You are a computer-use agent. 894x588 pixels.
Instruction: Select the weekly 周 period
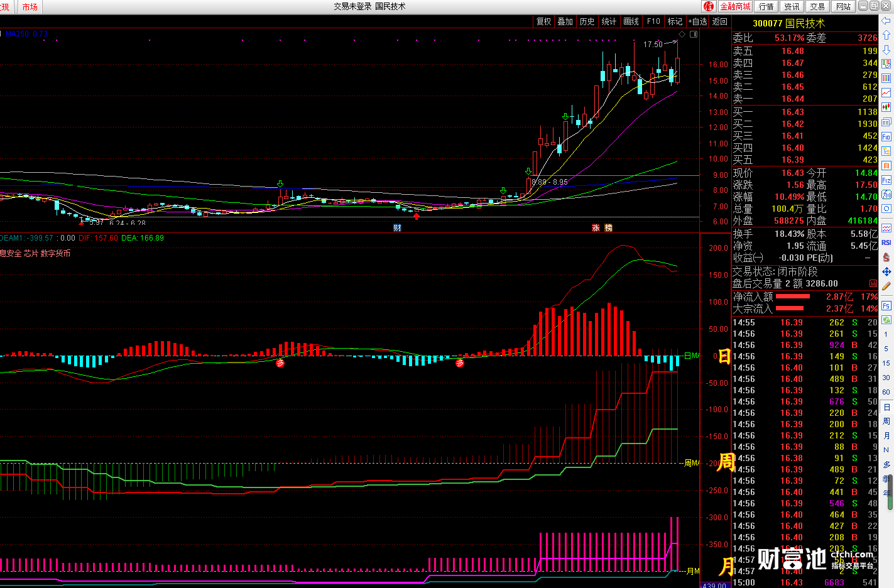pos(886,422)
